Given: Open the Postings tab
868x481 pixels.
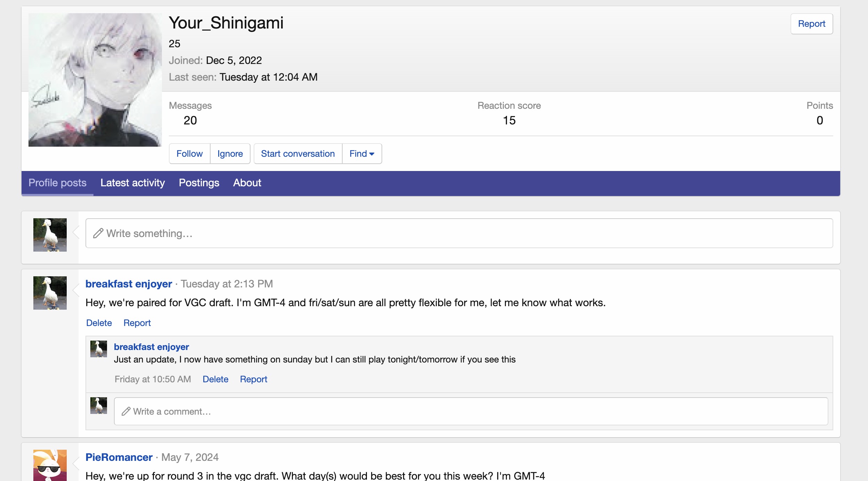Looking at the screenshot, I should tap(199, 183).
